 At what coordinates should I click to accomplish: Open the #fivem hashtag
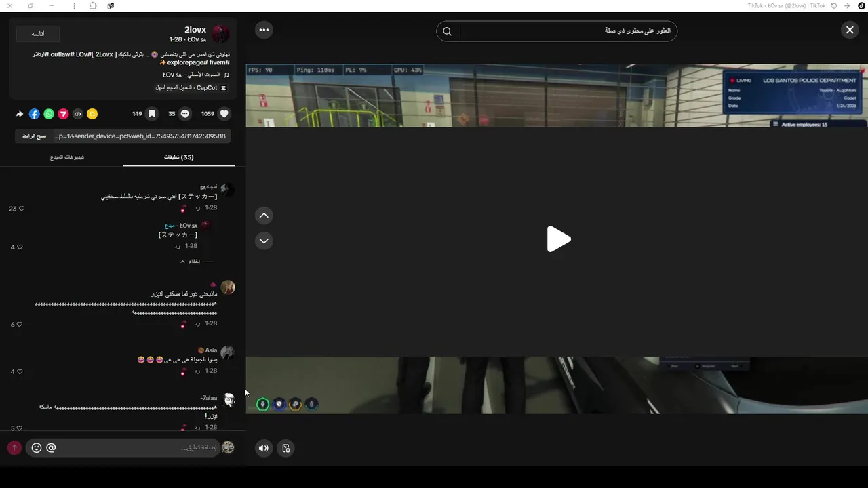220,62
